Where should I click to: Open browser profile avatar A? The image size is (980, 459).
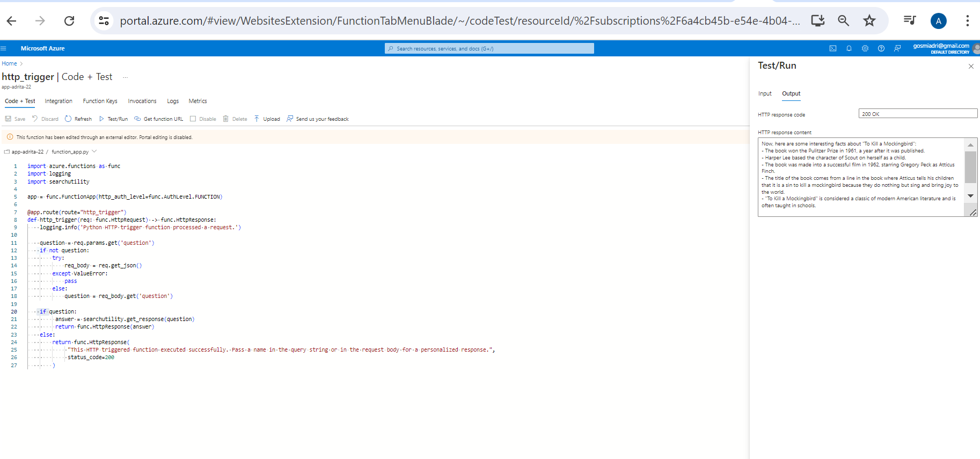tap(939, 21)
